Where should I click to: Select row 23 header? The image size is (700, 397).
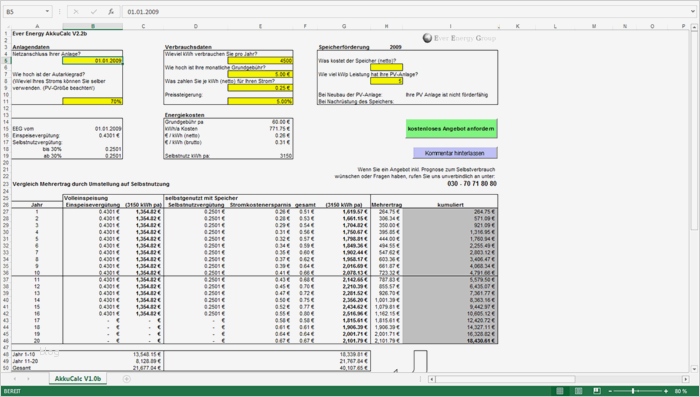coord(6,184)
